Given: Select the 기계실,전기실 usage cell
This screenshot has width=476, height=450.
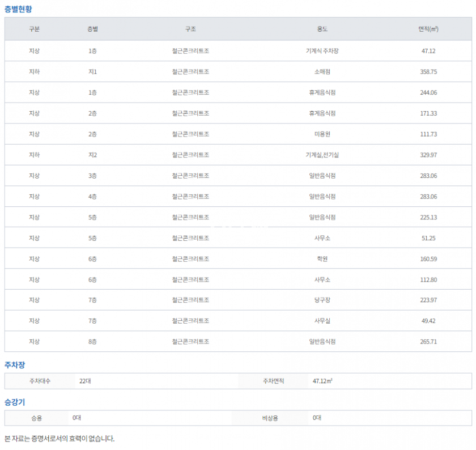Looking at the screenshot, I should [322, 155].
